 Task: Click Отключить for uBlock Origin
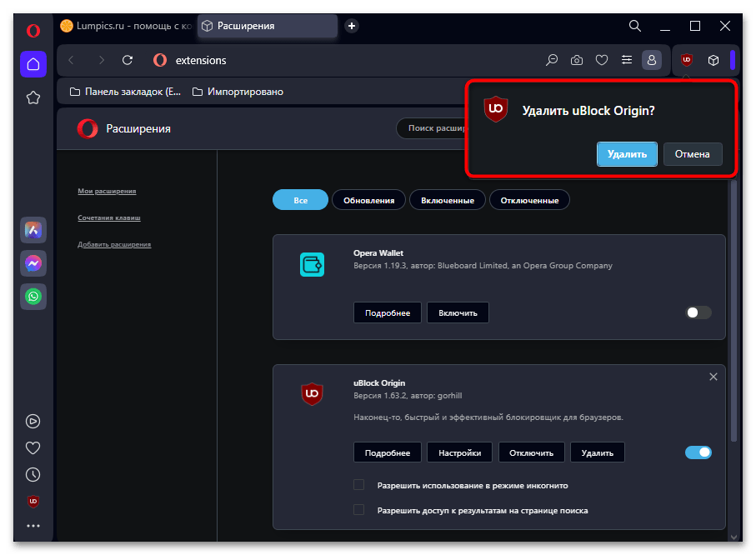(x=531, y=452)
